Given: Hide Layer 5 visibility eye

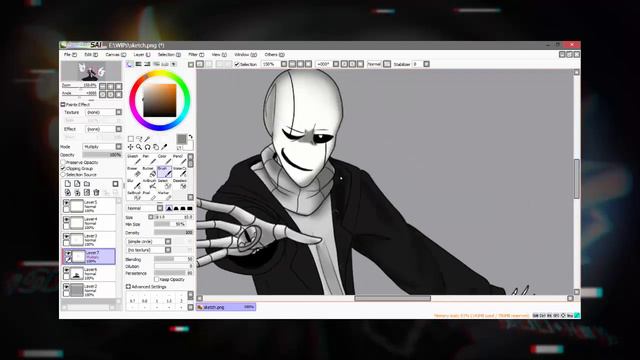Looking at the screenshot, I should [x=67, y=202].
